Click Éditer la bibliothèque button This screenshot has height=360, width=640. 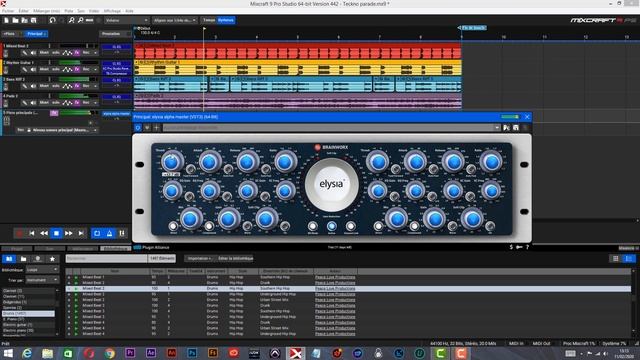pos(235,258)
